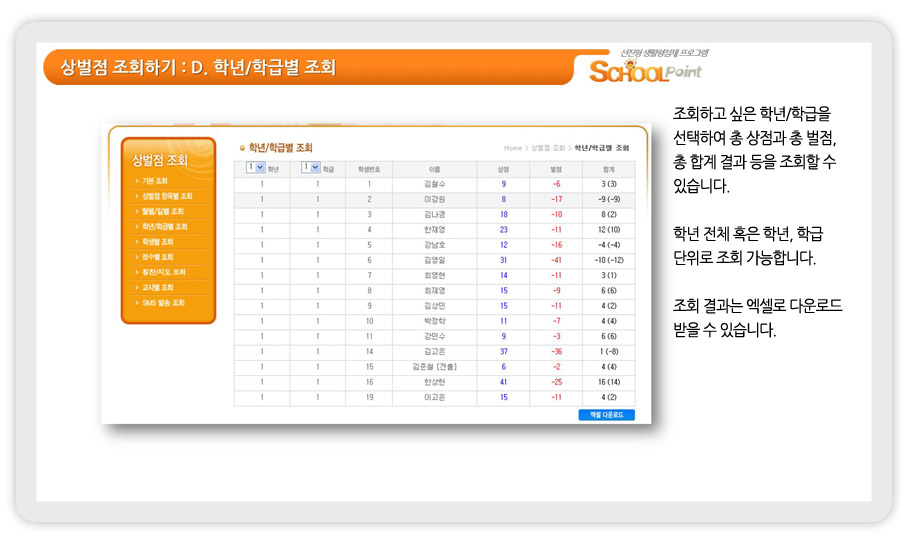Viewport: 918px width, 544px height.
Task: Click student name 김철수 in table
Action: (434, 184)
